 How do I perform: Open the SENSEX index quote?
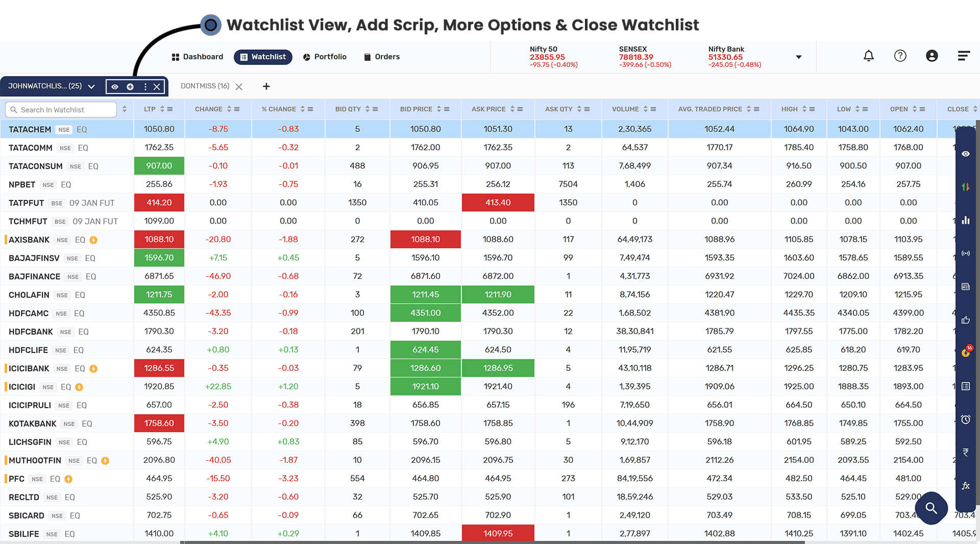[x=645, y=57]
